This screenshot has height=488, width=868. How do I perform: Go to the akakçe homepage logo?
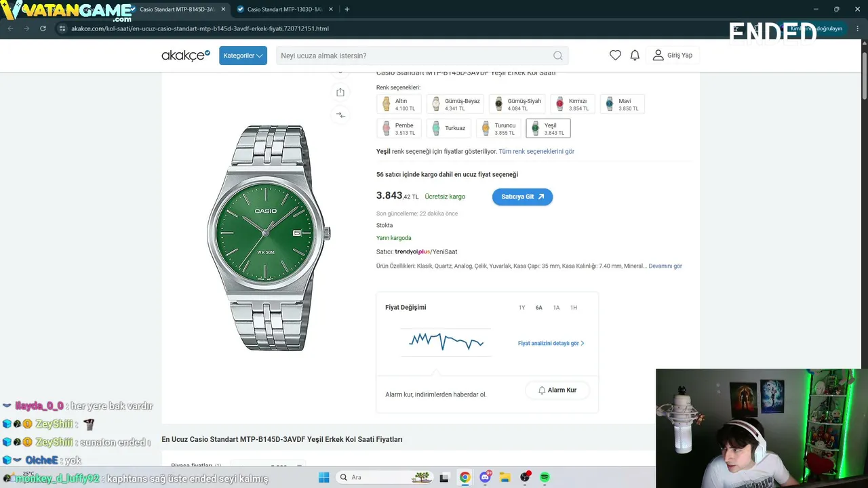pos(186,56)
